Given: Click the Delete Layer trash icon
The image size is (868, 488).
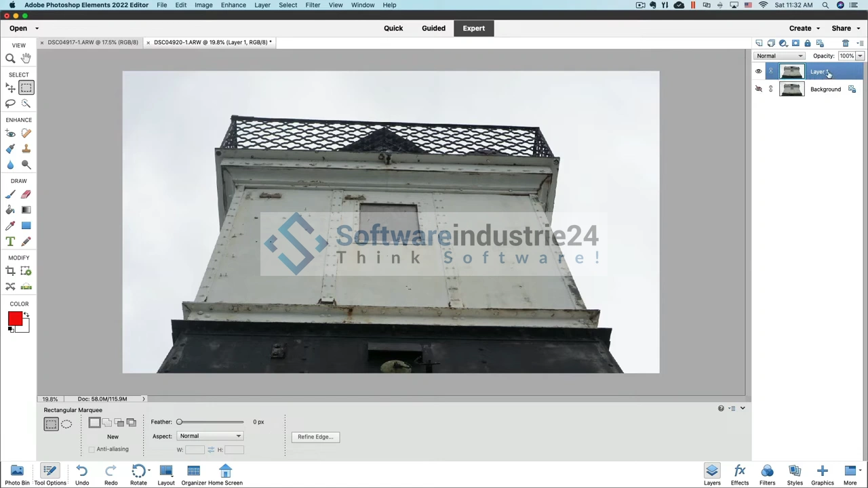Looking at the screenshot, I should [x=845, y=43].
